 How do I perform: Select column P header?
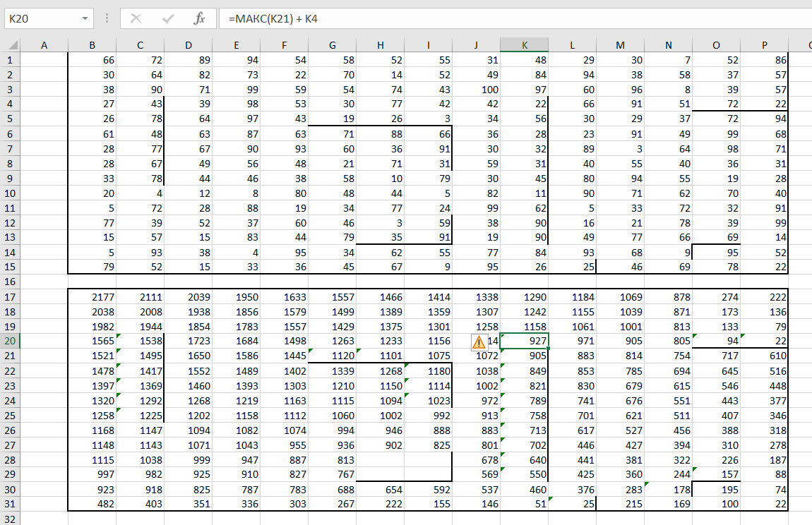pos(764,45)
